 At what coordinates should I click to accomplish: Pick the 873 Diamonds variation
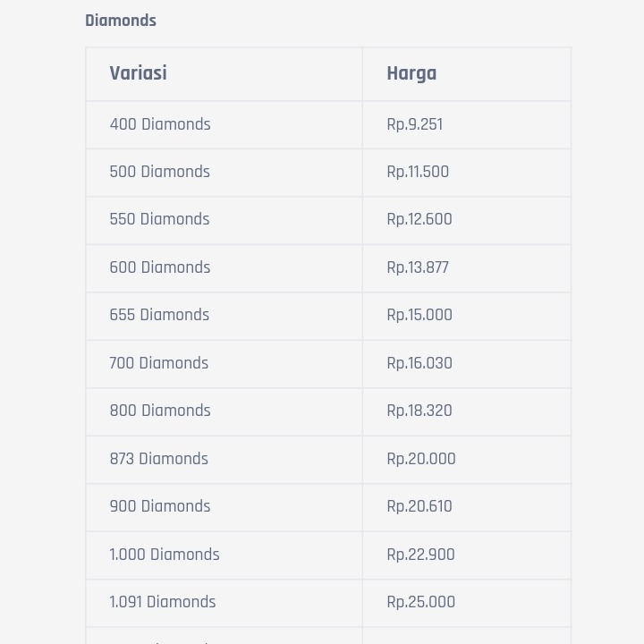(159, 459)
